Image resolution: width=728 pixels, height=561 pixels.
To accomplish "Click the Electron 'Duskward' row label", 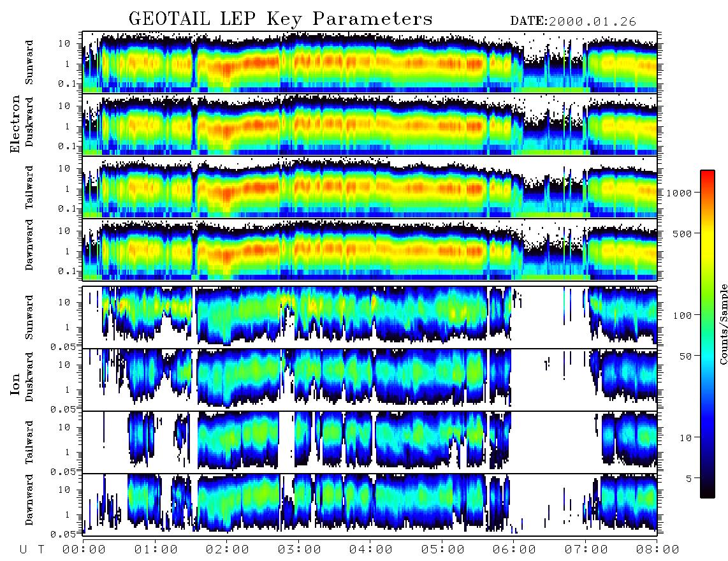I will point(29,122).
